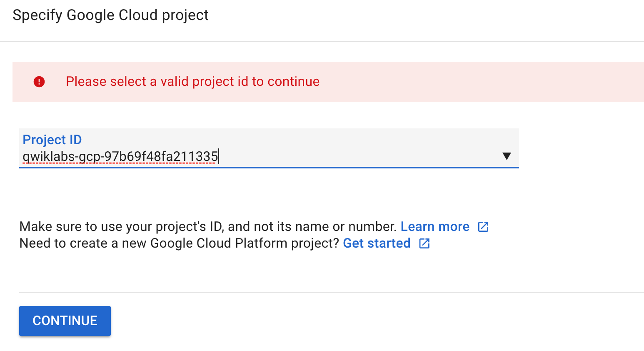Select the error exclamation symbol in the banner
This screenshot has height=351, width=644.
tap(39, 82)
